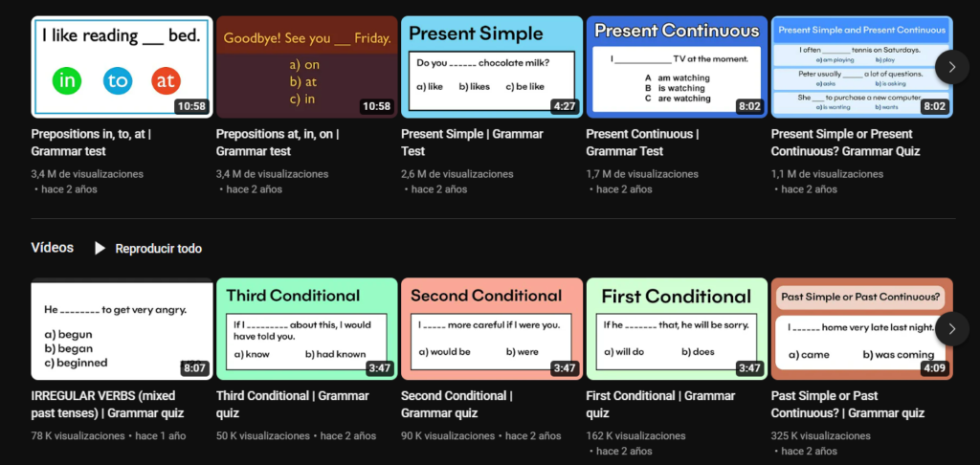The image size is (980, 465).
Task: Click next arrow on Vídeos row
Action: pyautogui.click(x=951, y=328)
